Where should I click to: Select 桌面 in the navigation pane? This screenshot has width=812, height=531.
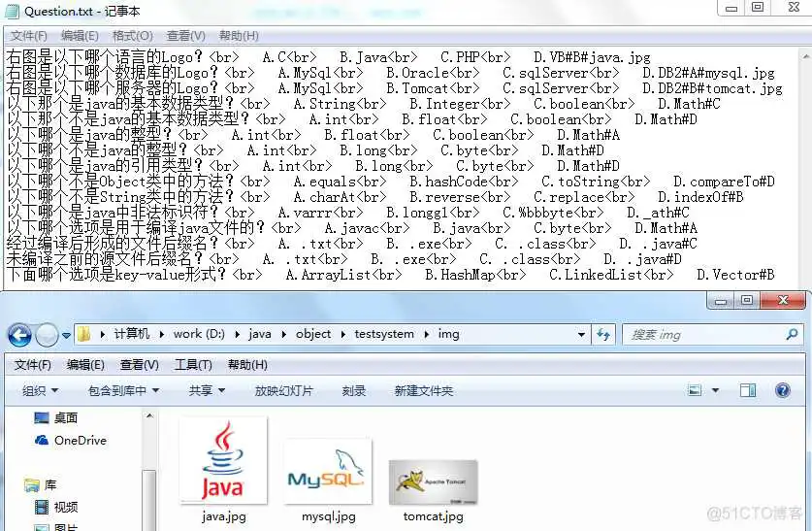click(55, 417)
